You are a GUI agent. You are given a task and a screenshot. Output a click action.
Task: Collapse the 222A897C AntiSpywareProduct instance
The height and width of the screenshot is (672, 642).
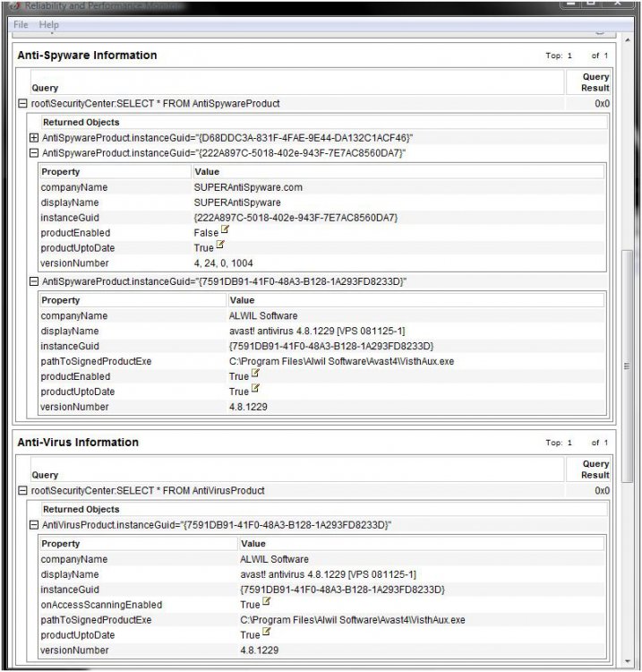pyautogui.click(x=34, y=153)
